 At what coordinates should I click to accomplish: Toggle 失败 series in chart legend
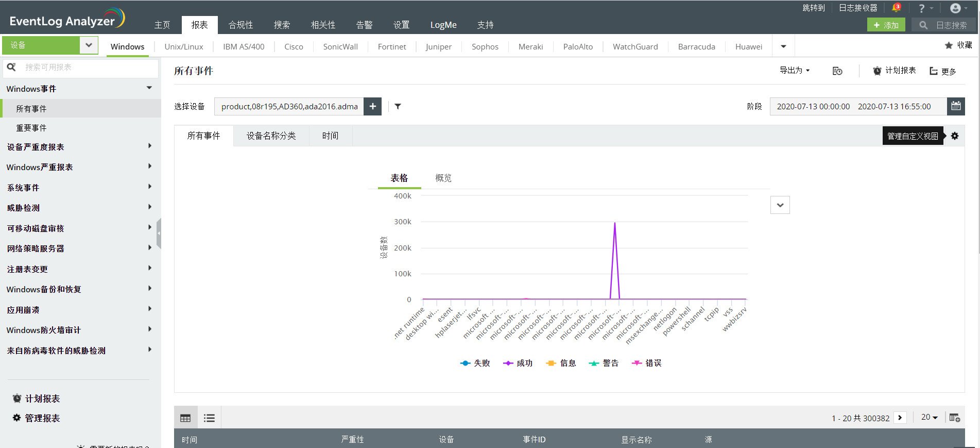click(475, 363)
